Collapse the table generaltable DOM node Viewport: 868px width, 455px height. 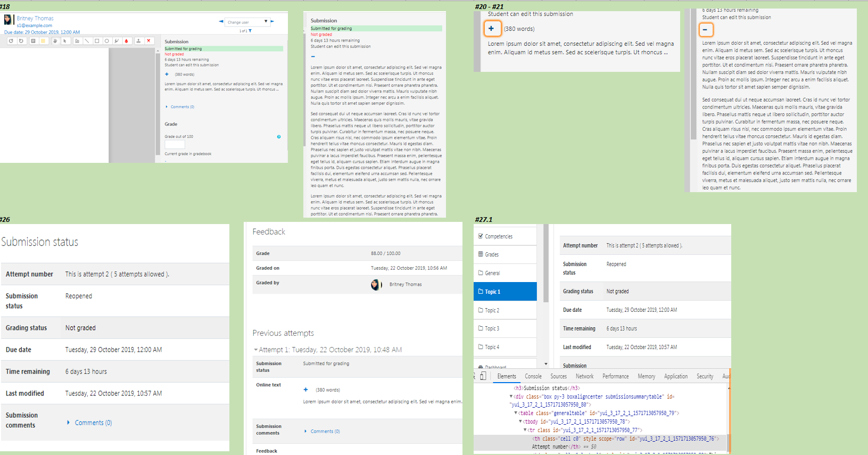(516, 413)
